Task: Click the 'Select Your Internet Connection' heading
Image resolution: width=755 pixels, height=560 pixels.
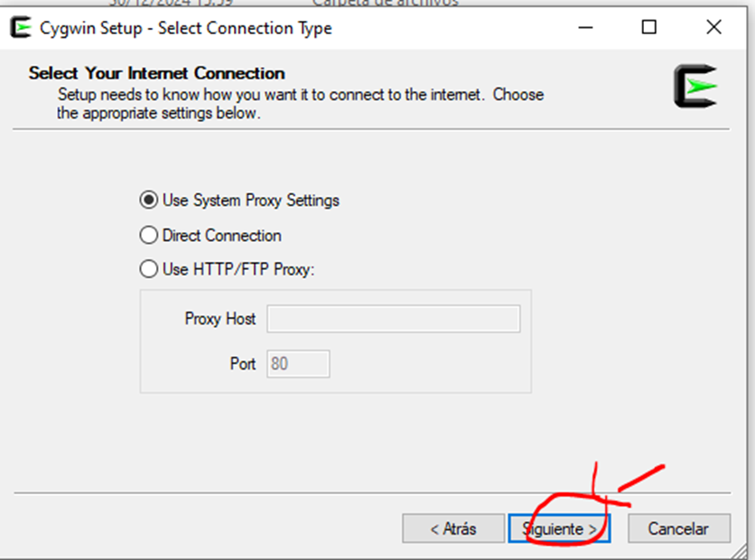Action: click(x=156, y=73)
